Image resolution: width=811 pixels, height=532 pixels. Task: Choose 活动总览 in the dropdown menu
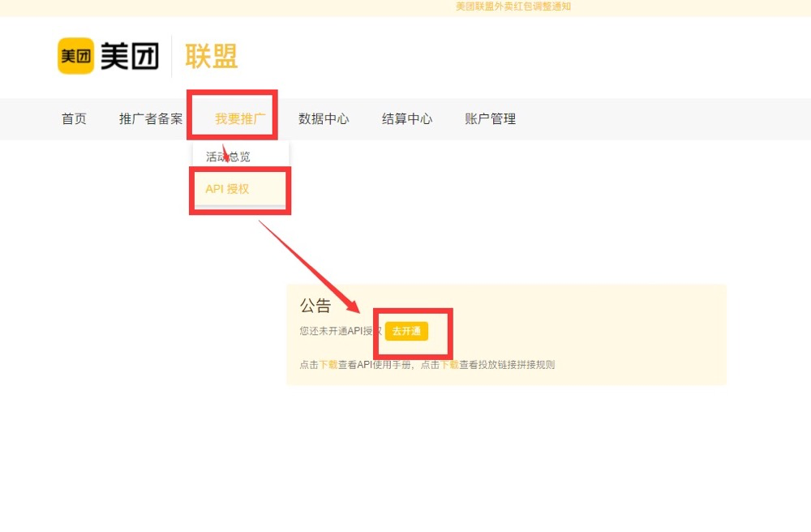(228, 157)
